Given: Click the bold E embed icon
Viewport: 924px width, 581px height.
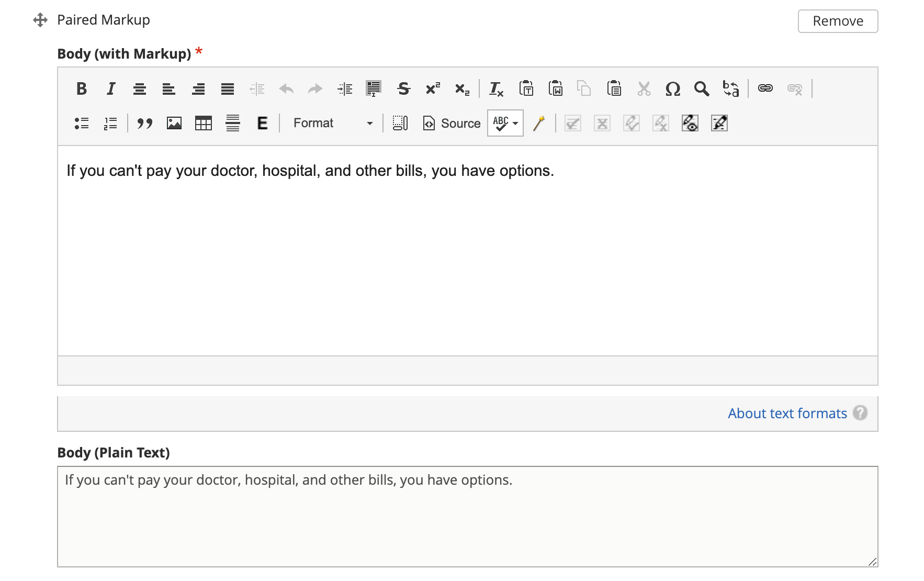Looking at the screenshot, I should (262, 123).
